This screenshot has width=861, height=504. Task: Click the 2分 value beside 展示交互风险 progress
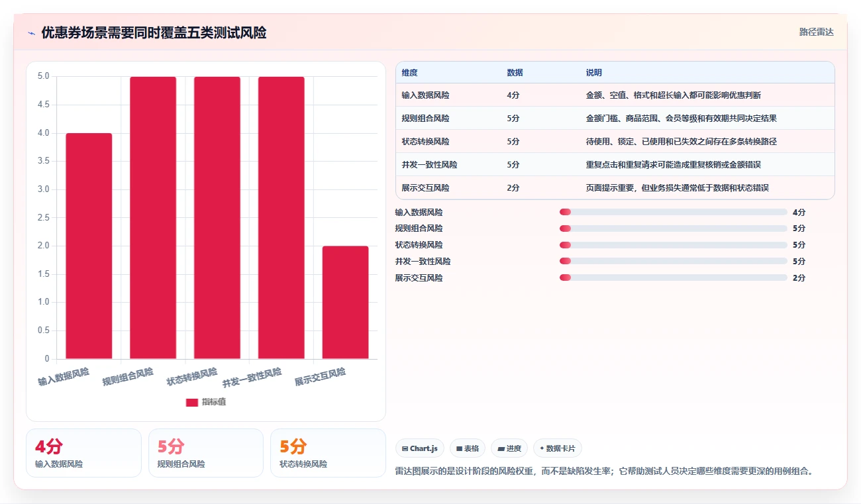click(x=799, y=278)
